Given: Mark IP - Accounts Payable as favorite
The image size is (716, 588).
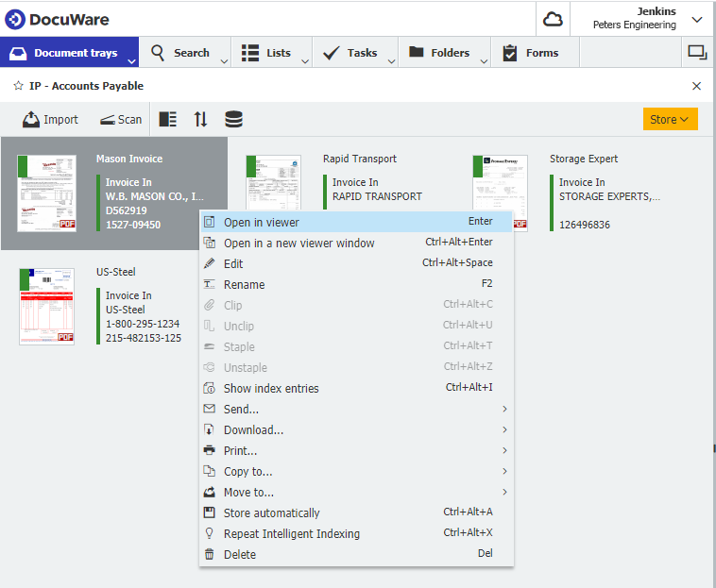Looking at the screenshot, I should tap(18, 86).
